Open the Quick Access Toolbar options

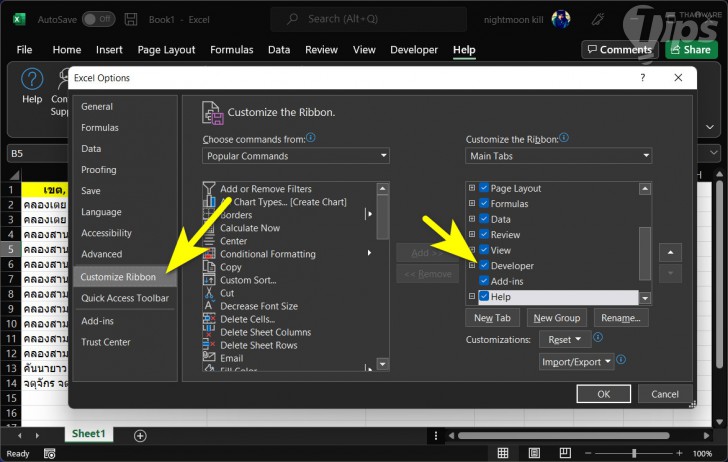coord(125,298)
